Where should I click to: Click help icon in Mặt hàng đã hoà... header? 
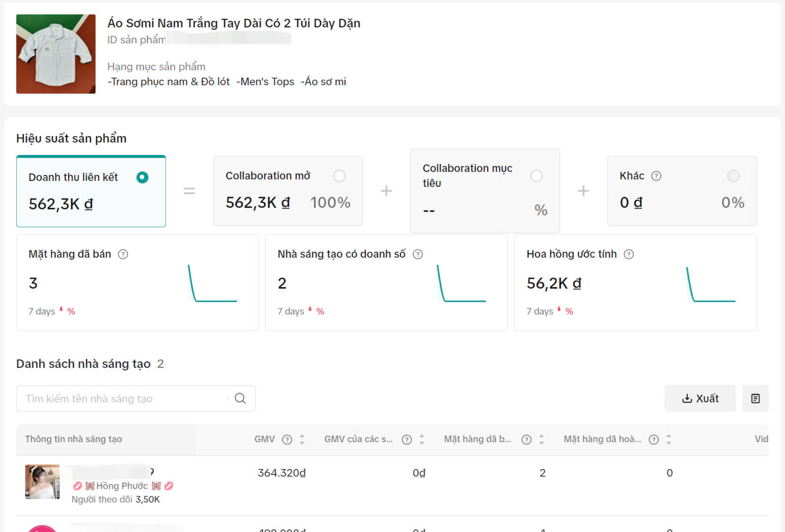(654, 439)
